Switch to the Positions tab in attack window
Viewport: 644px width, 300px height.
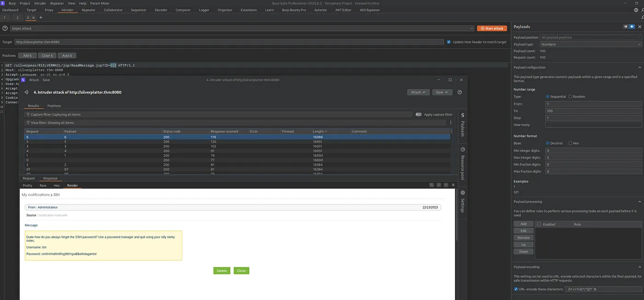coord(54,106)
